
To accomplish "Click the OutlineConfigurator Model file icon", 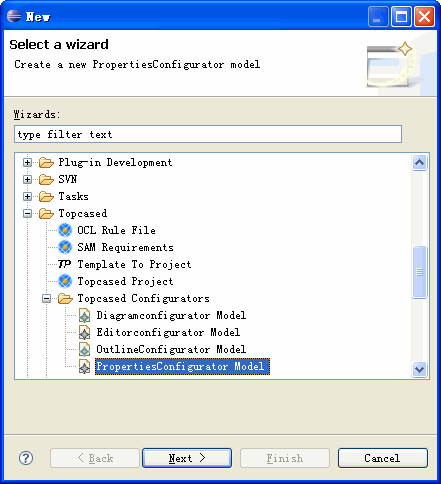I will pos(84,349).
